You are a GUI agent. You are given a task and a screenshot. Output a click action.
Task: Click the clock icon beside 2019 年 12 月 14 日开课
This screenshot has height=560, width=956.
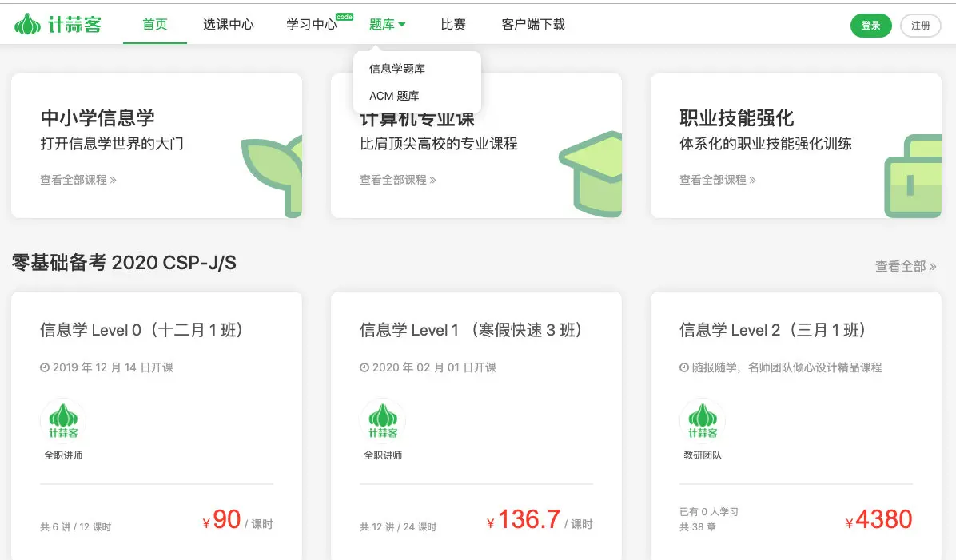pyautogui.click(x=45, y=367)
